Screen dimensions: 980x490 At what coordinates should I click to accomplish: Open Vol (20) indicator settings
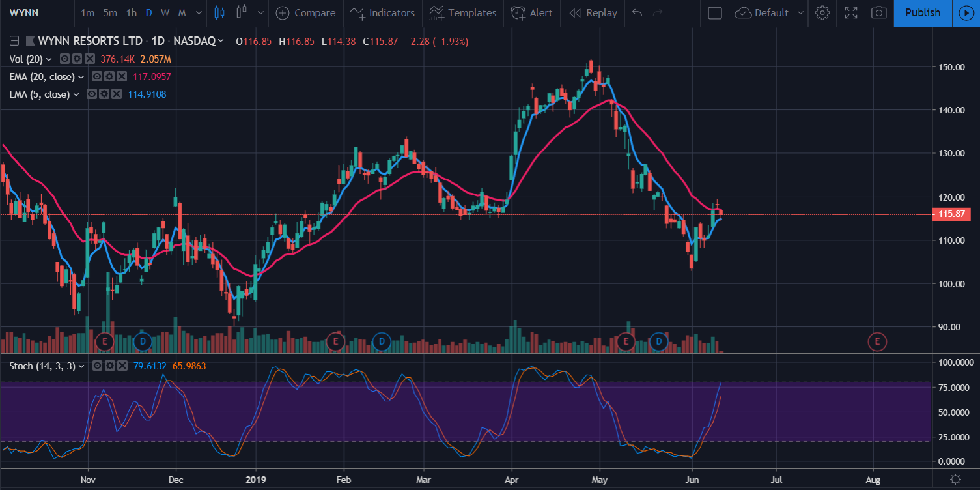click(77, 59)
